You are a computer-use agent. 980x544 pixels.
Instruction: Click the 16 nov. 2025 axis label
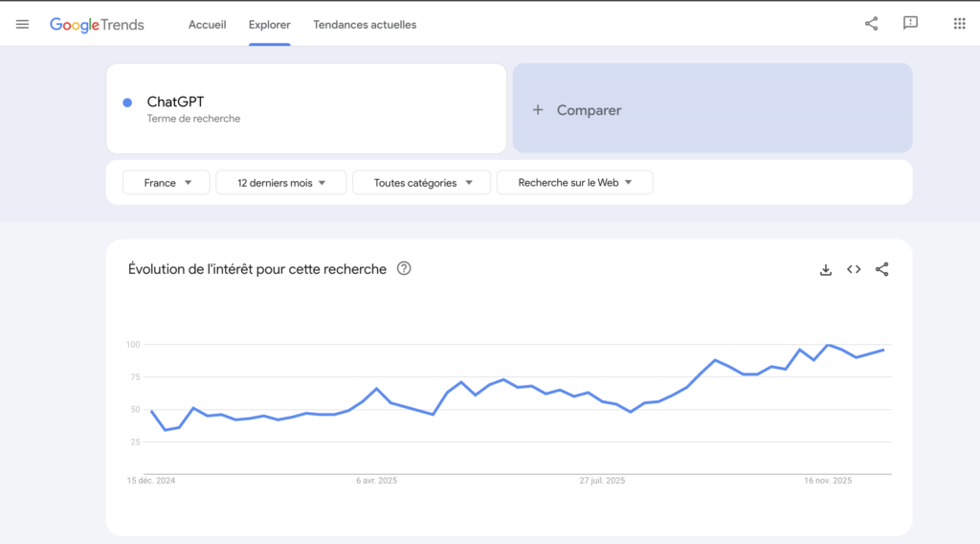pyautogui.click(x=828, y=481)
